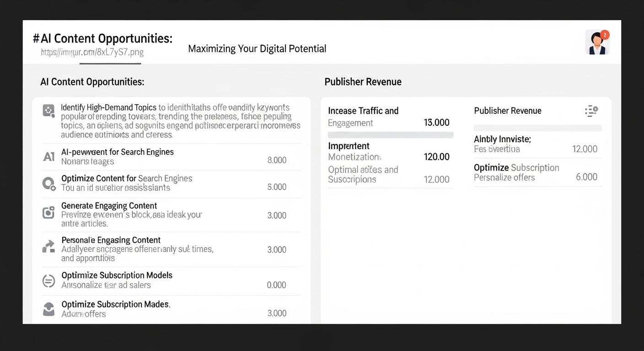The image size is (644, 351).
Task: Click the Maximizing Your Digital Potential heading
Action: point(257,48)
